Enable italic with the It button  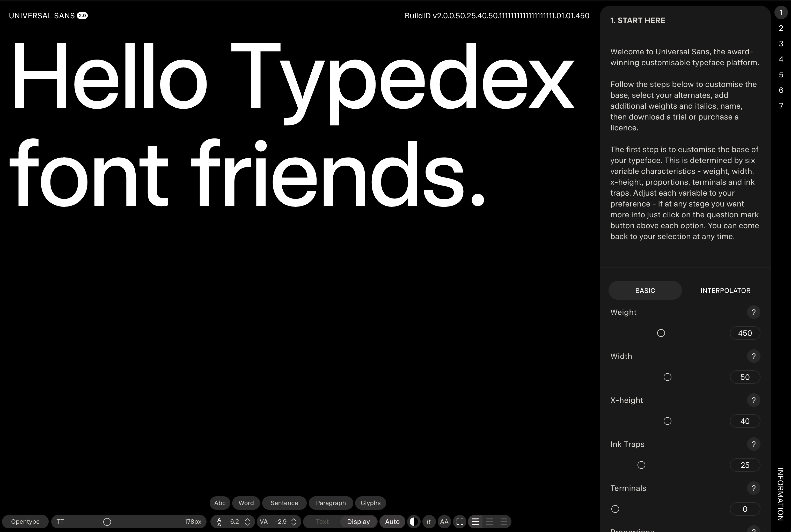429,521
